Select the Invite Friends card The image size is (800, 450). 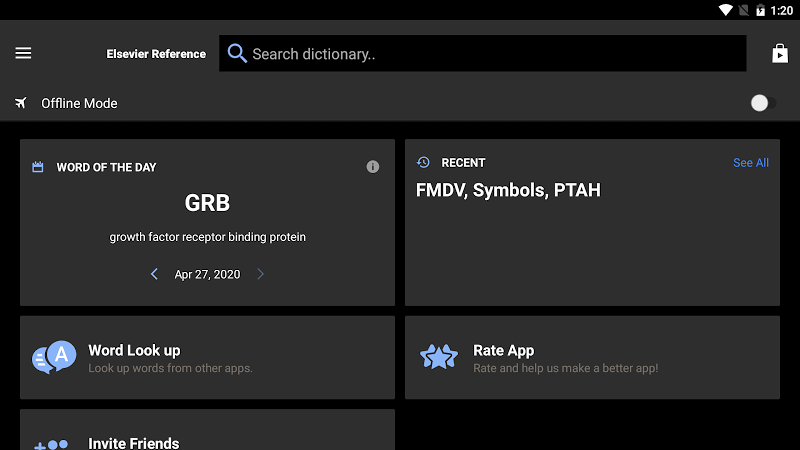[207, 430]
